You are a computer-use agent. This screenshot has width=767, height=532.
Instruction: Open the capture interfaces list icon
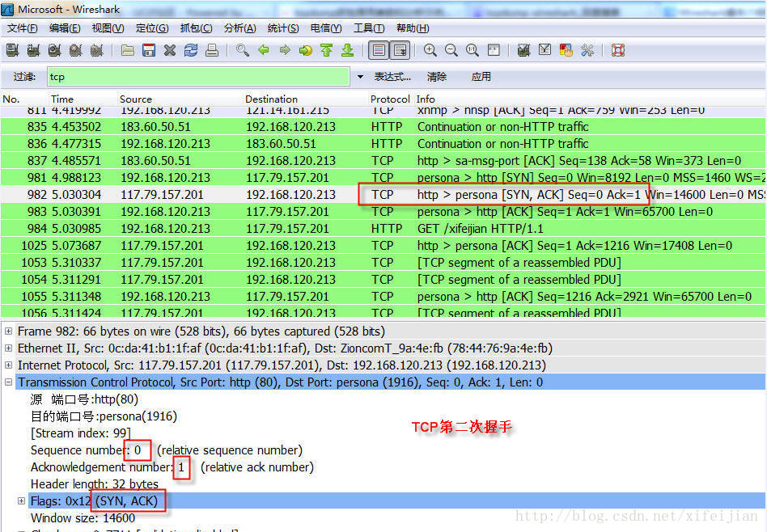pyautogui.click(x=12, y=50)
